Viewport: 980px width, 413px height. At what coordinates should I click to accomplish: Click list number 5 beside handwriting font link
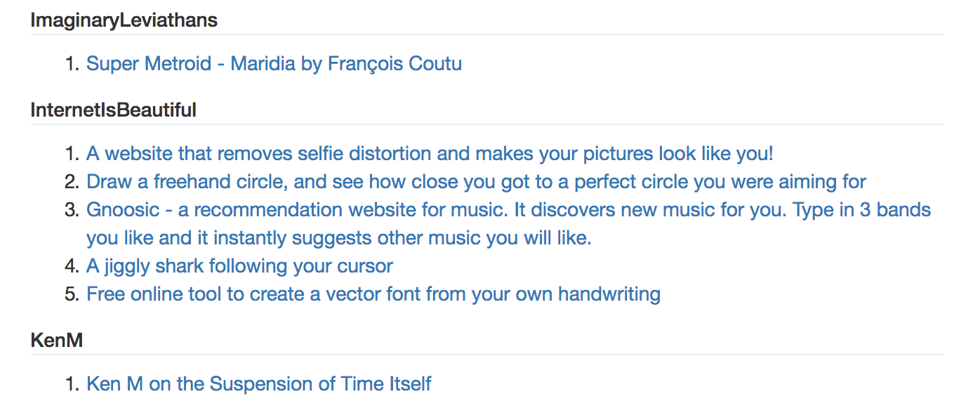tap(72, 294)
